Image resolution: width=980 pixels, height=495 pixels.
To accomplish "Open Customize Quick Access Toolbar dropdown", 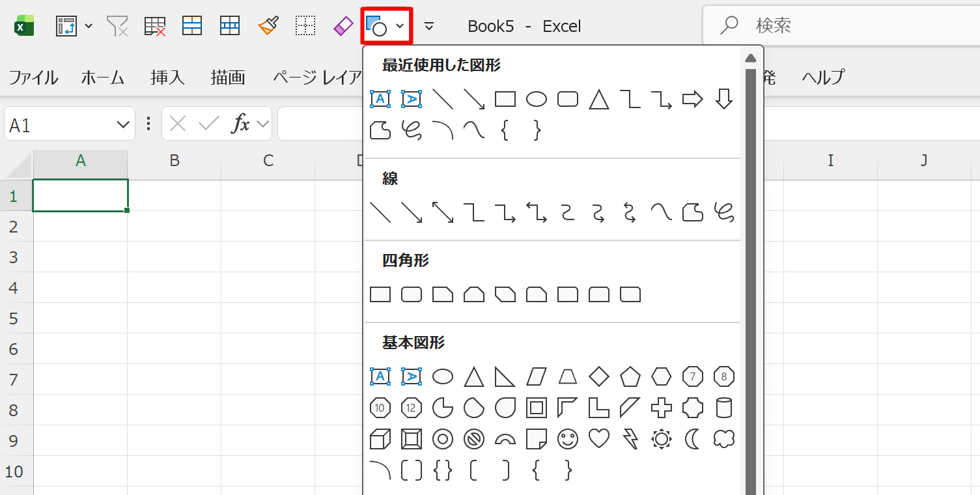I will pos(429,26).
